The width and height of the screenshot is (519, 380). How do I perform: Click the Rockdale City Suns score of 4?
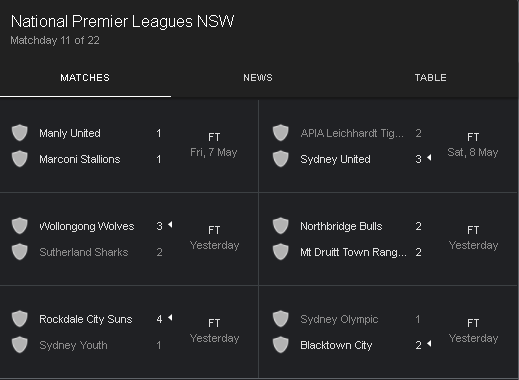click(x=159, y=319)
